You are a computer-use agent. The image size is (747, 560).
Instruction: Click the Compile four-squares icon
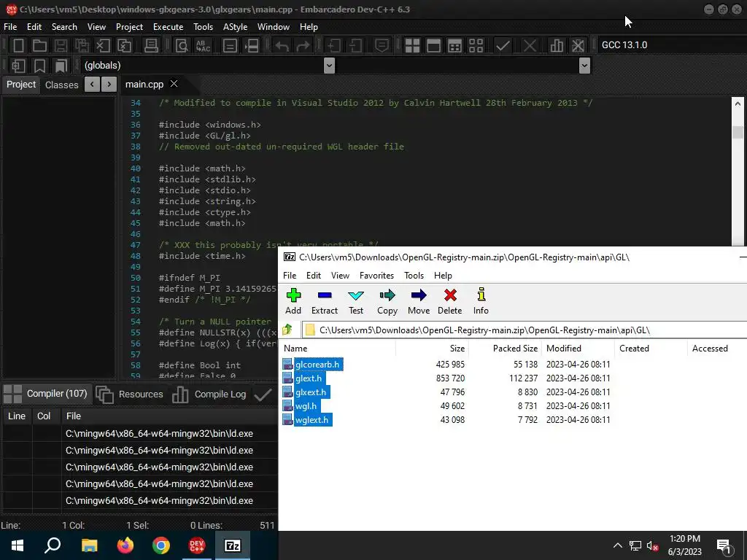pyautogui.click(x=412, y=46)
